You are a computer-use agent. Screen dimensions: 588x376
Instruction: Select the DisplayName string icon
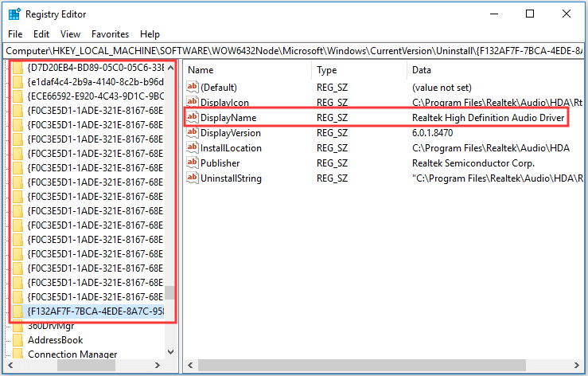click(x=192, y=118)
